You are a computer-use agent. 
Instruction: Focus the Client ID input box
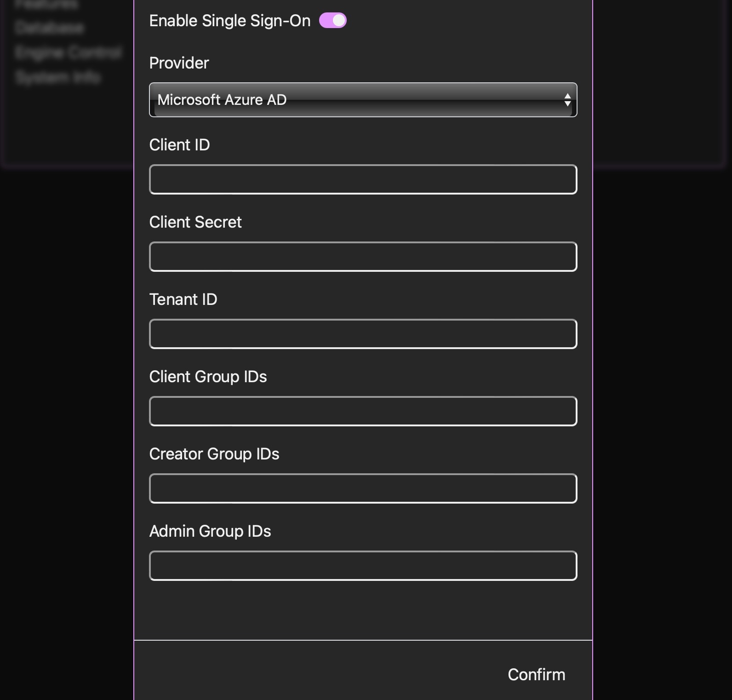pos(363,179)
